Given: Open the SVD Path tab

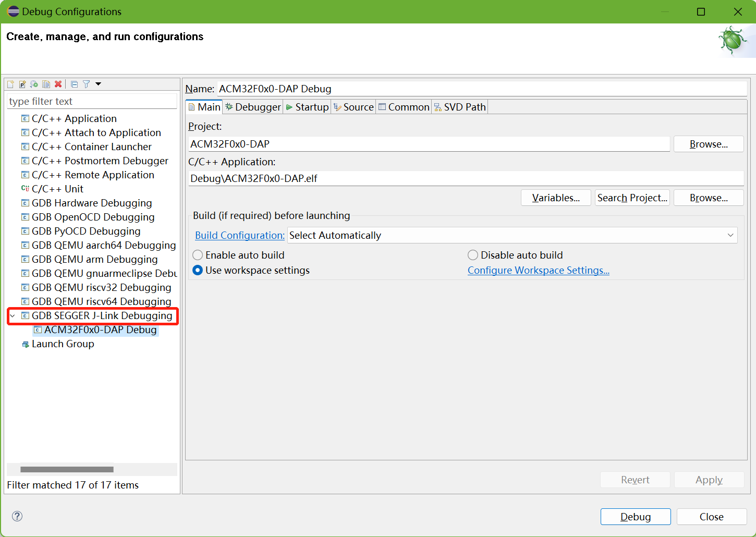Looking at the screenshot, I should click(459, 107).
